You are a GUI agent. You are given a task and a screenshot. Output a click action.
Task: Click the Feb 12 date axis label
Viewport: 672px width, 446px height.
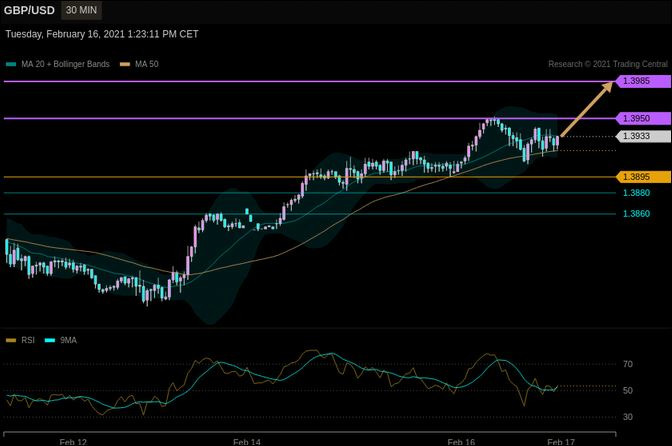coord(73,442)
